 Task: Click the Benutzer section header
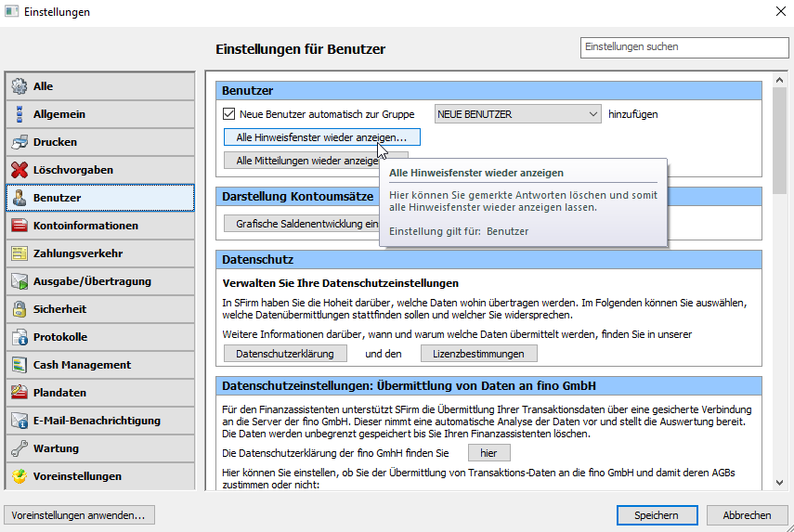[488, 91]
